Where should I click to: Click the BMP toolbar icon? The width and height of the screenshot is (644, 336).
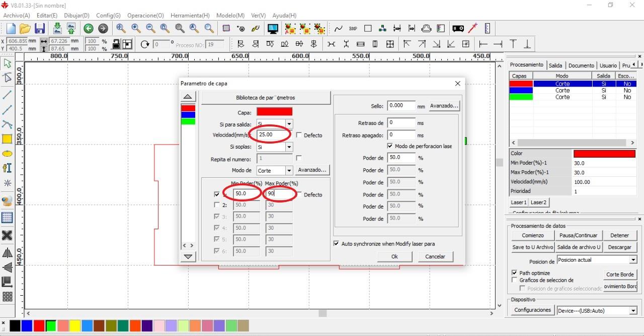pyautogui.click(x=353, y=29)
